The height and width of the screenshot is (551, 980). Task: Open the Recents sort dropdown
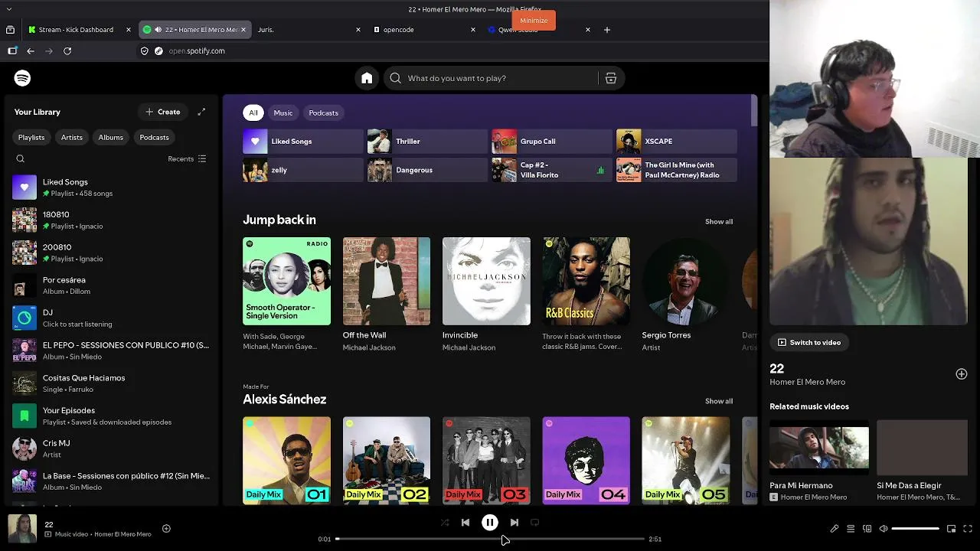(187, 159)
